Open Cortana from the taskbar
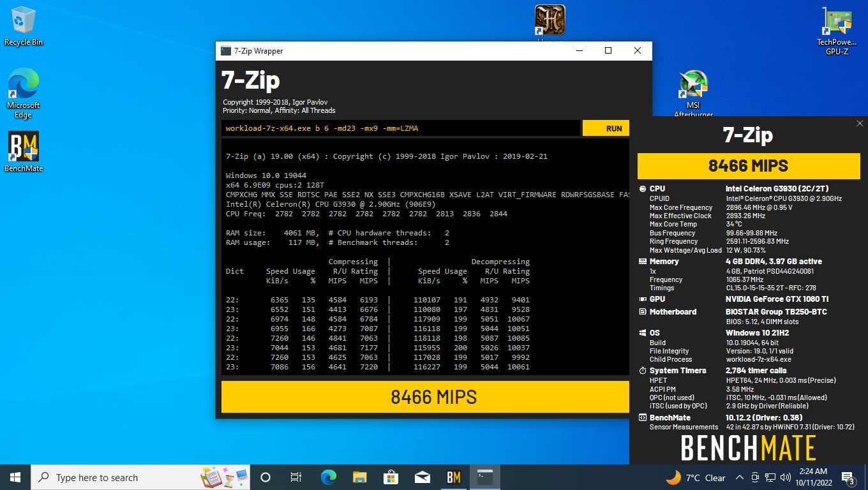This screenshot has width=868, height=490. click(x=266, y=477)
